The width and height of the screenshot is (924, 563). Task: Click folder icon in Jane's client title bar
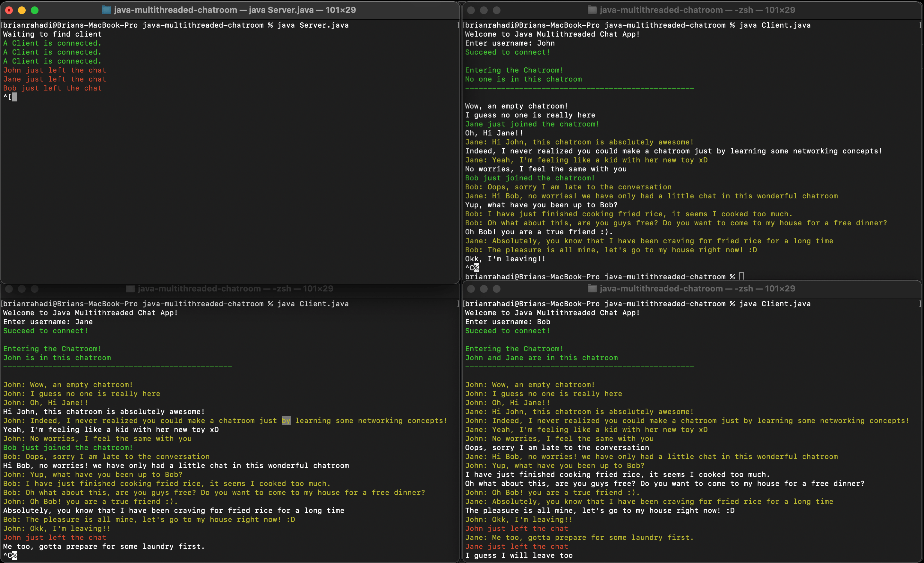click(130, 289)
